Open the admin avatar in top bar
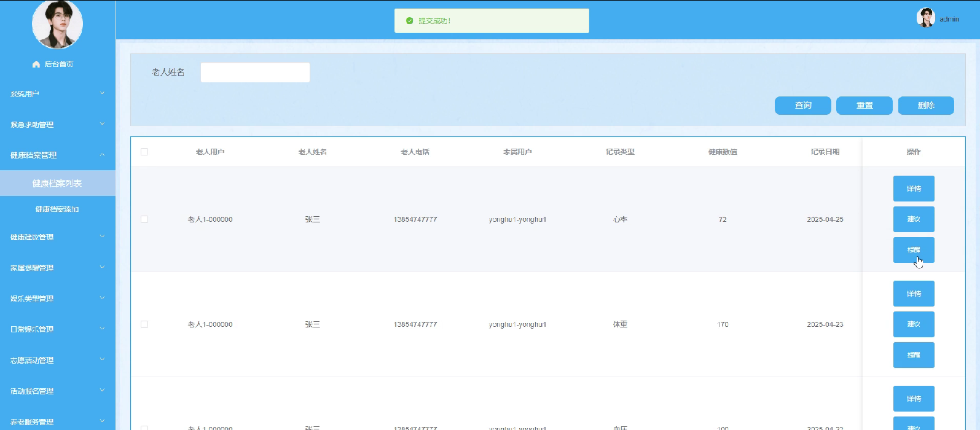This screenshot has height=430, width=980. [925, 18]
